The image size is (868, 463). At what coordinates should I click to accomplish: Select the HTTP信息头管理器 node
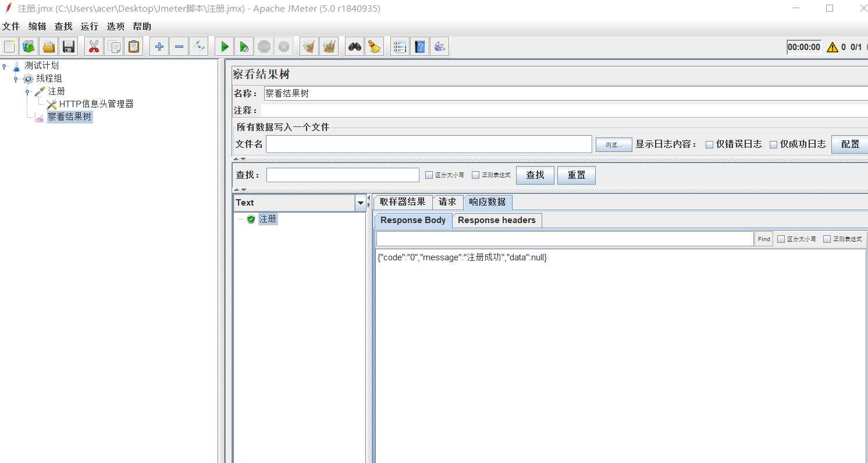(x=97, y=104)
